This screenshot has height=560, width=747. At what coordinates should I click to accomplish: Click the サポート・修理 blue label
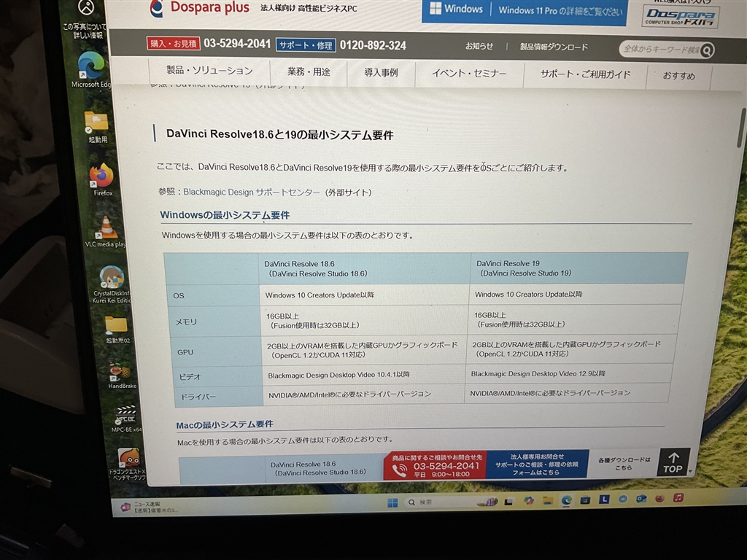pos(306,45)
